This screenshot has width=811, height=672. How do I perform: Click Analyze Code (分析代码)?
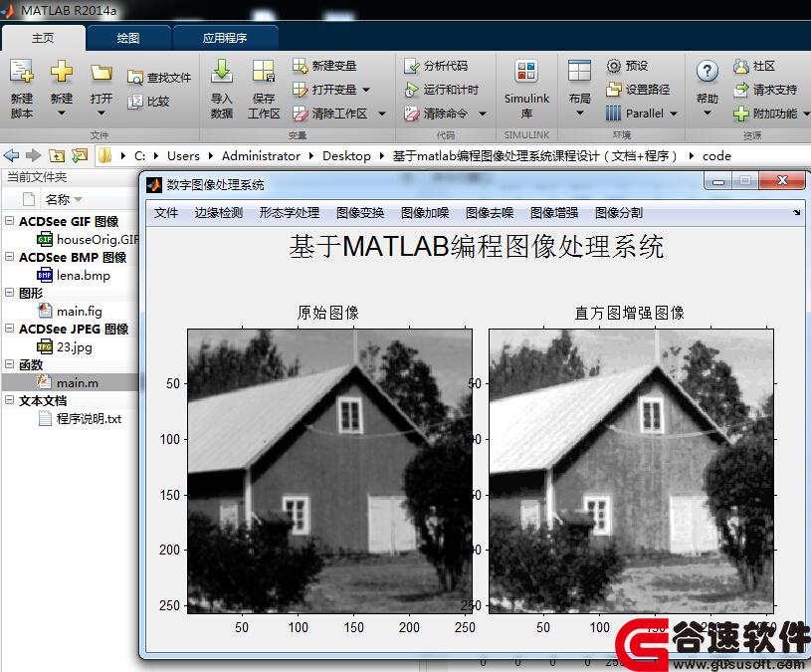coord(436,66)
